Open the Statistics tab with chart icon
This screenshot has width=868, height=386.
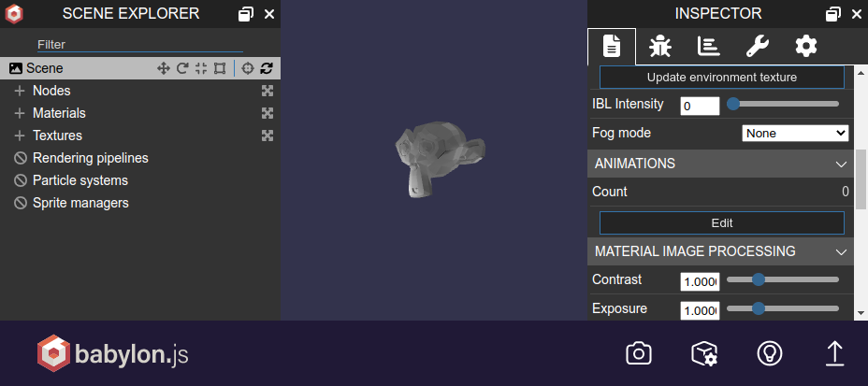pyautogui.click(x=709, y=47)
